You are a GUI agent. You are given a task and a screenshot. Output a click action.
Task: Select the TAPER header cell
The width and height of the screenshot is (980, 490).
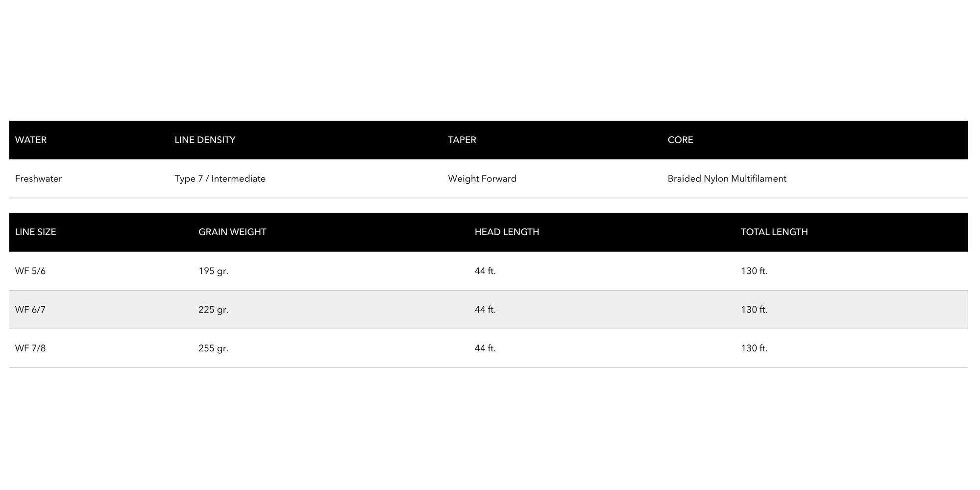point(462,140)
